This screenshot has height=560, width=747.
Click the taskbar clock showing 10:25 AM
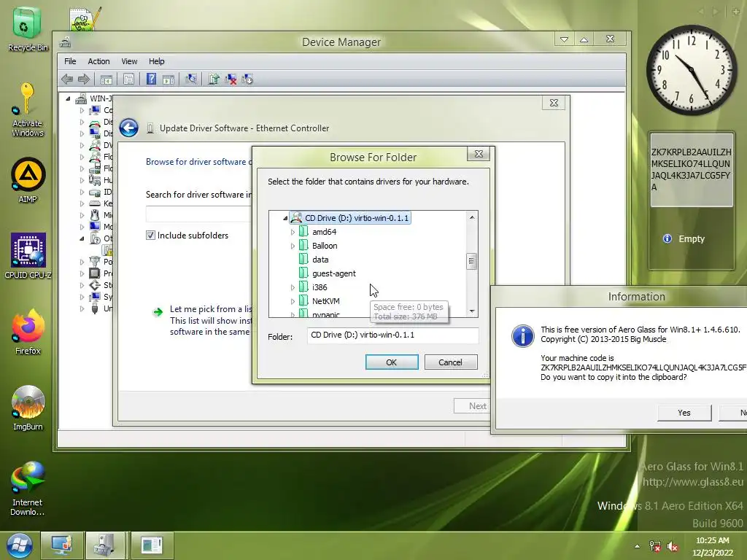coord(713,546)
